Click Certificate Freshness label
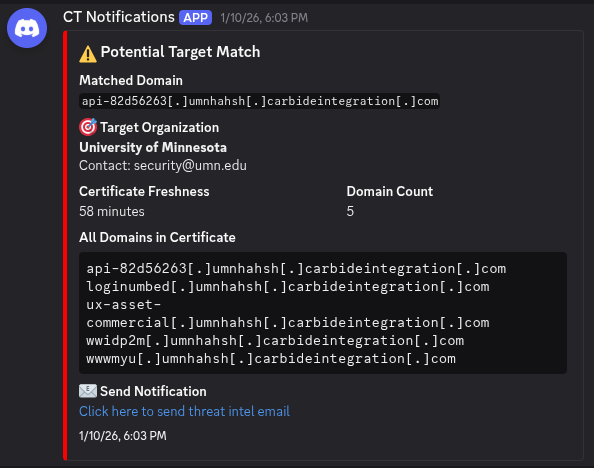This screenshot has width=594, height=468. click(144, 191)
